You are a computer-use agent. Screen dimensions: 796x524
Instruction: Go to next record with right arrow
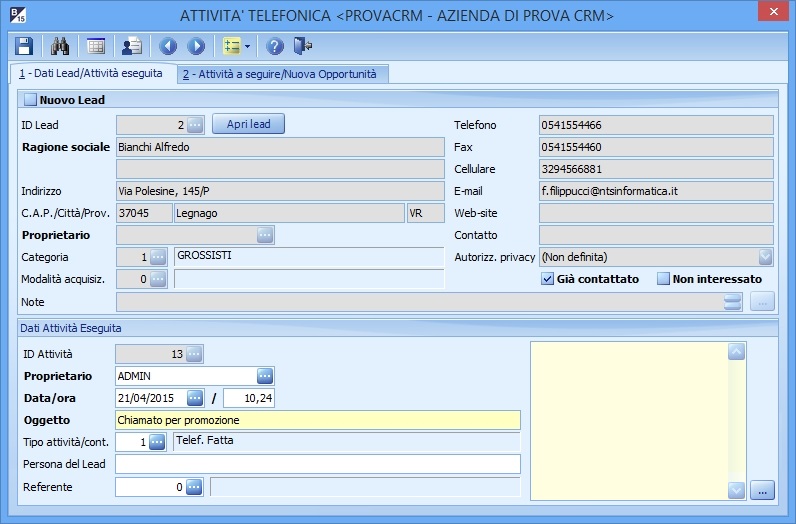(196, 46)
